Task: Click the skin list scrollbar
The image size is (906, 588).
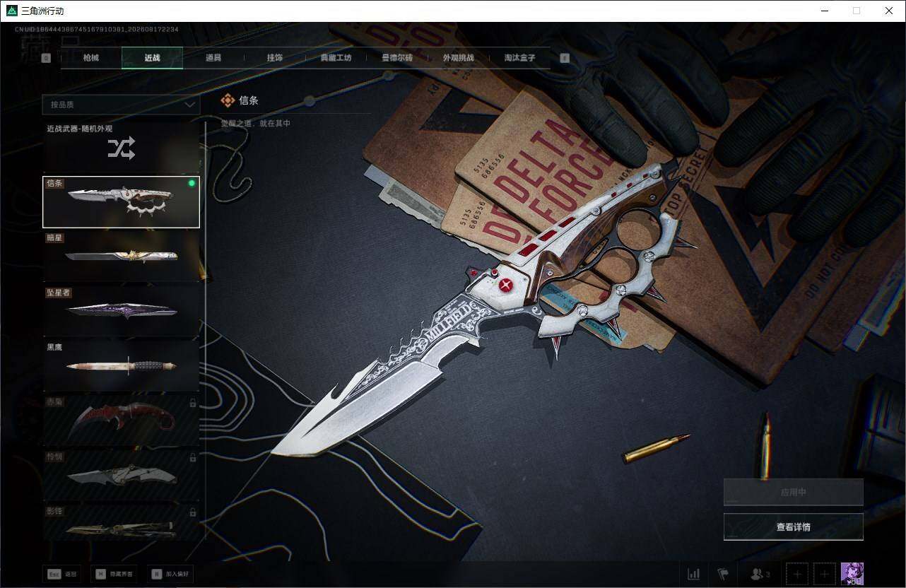Action: click(x=206, y=331)
